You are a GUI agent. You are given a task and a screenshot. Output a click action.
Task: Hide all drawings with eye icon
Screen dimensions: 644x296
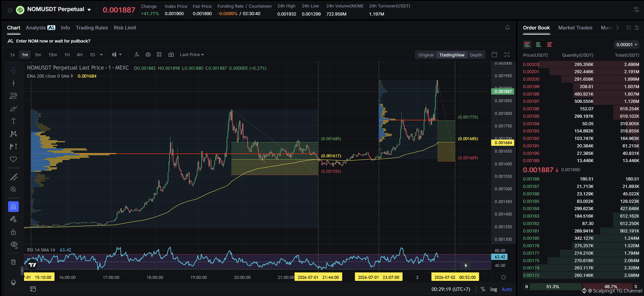tap(14, 245)
